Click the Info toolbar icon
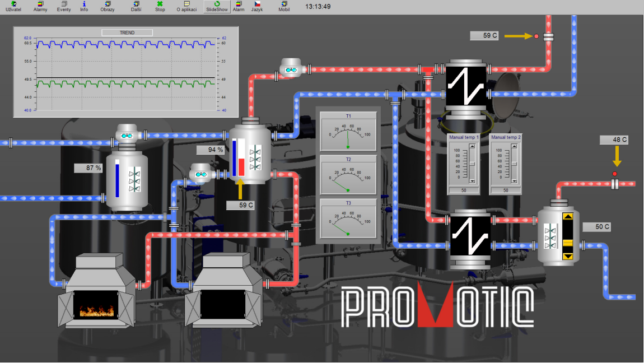644x363 pixels. pos(84,6)
